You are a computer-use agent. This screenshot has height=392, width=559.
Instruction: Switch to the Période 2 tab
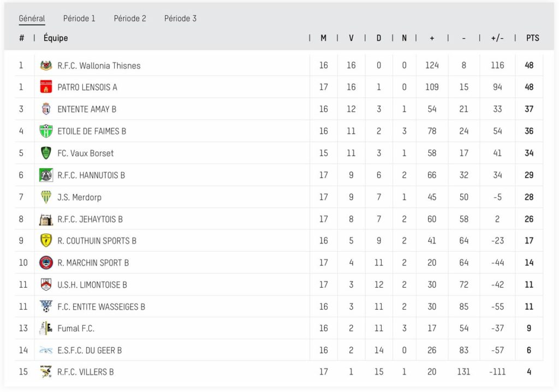130,19
